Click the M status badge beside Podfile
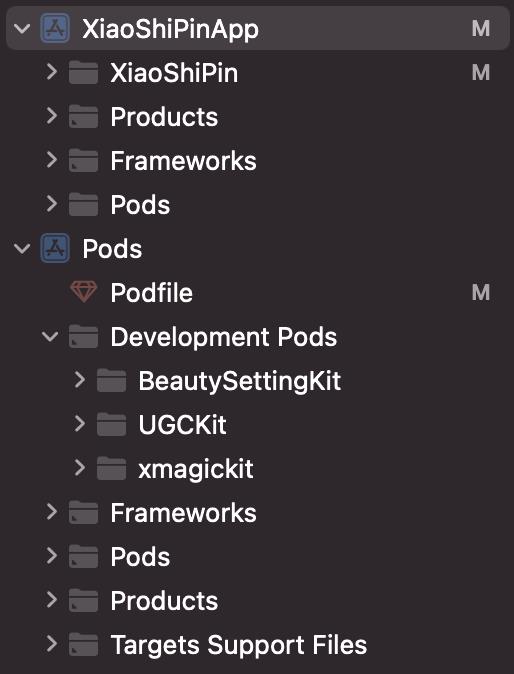 pos(481,293)
